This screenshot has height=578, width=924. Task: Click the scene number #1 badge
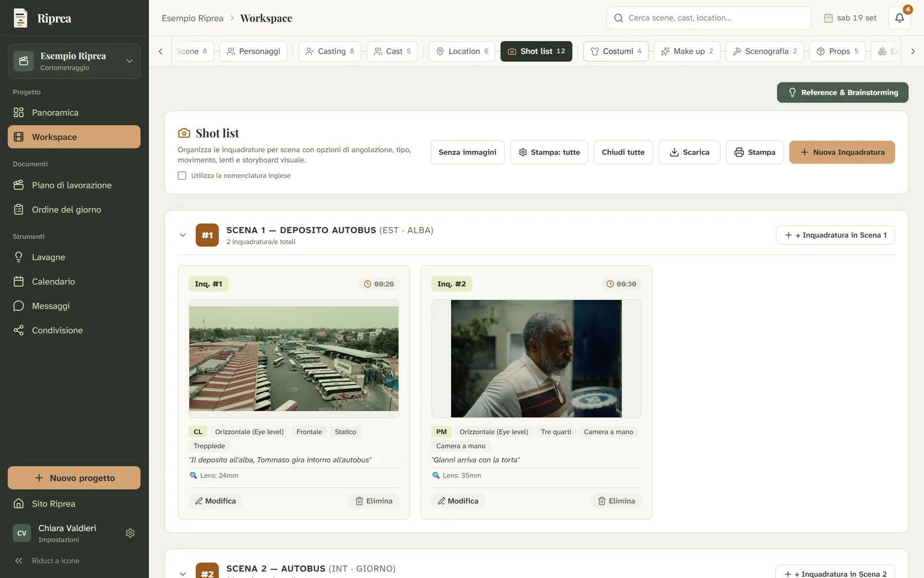click(x=207, y=235)
